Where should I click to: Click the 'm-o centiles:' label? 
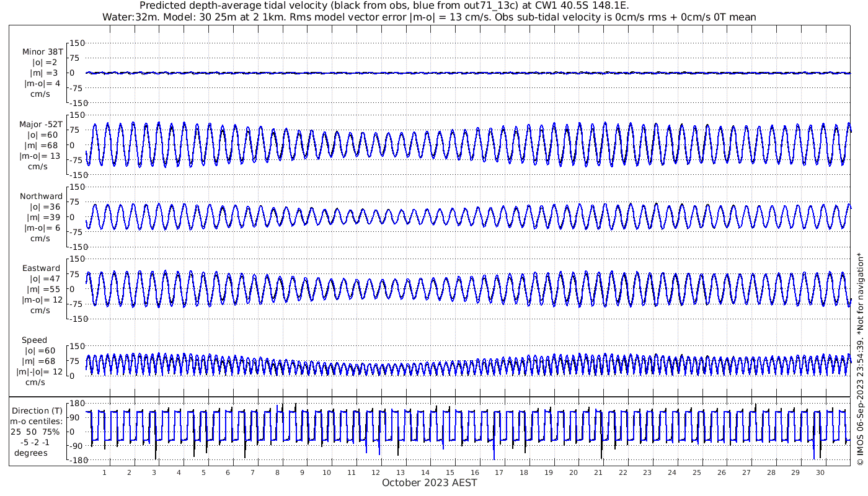pos(37,422)
